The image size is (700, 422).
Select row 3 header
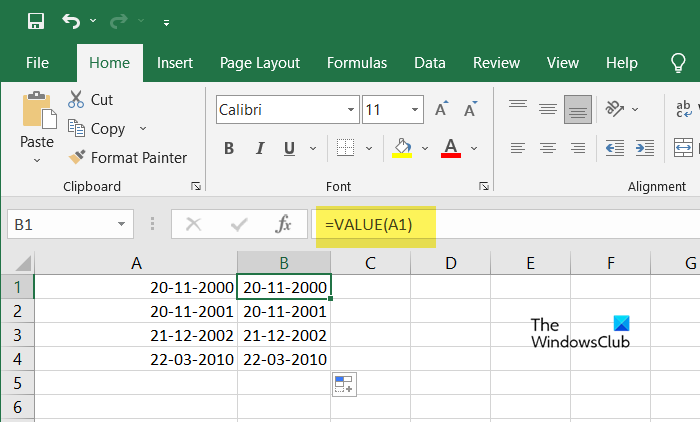[17, 335]
